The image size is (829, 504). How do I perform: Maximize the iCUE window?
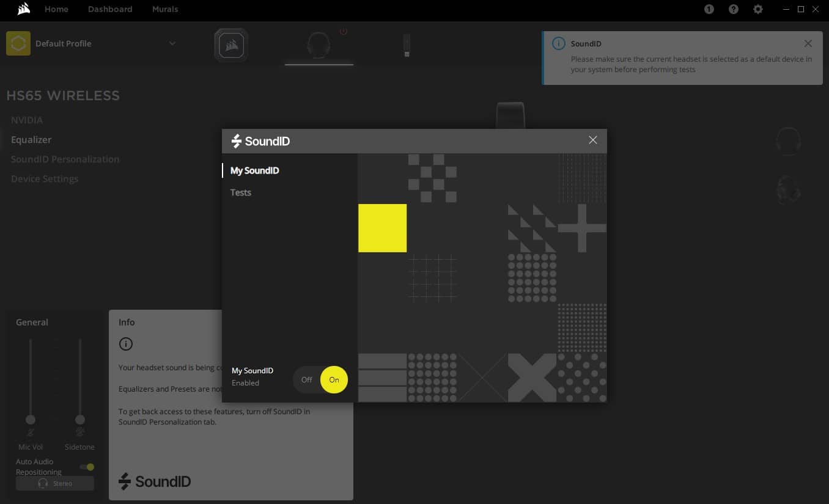coord(801,9)
